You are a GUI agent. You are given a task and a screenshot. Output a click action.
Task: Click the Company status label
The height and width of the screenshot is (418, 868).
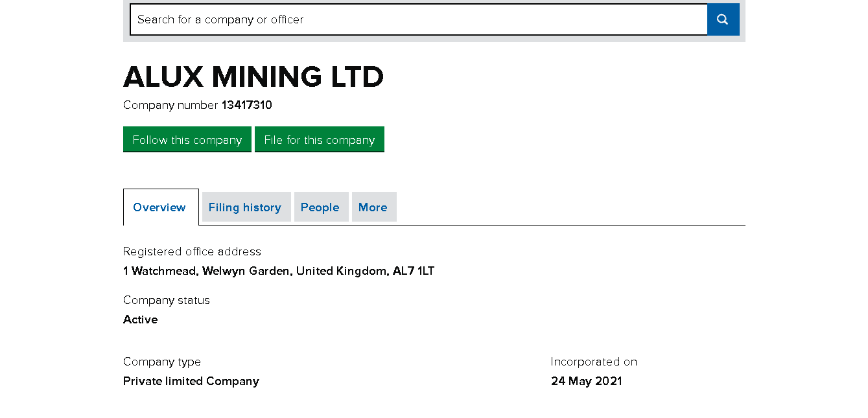[167, 300]
